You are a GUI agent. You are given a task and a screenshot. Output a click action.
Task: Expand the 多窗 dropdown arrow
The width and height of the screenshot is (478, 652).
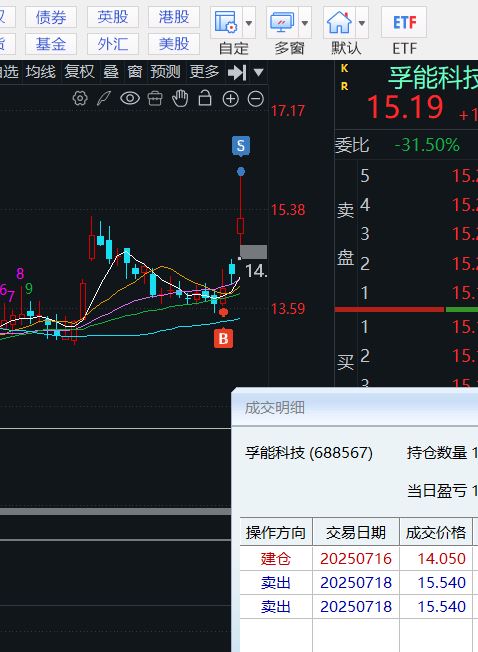click(x=305, y=22)
